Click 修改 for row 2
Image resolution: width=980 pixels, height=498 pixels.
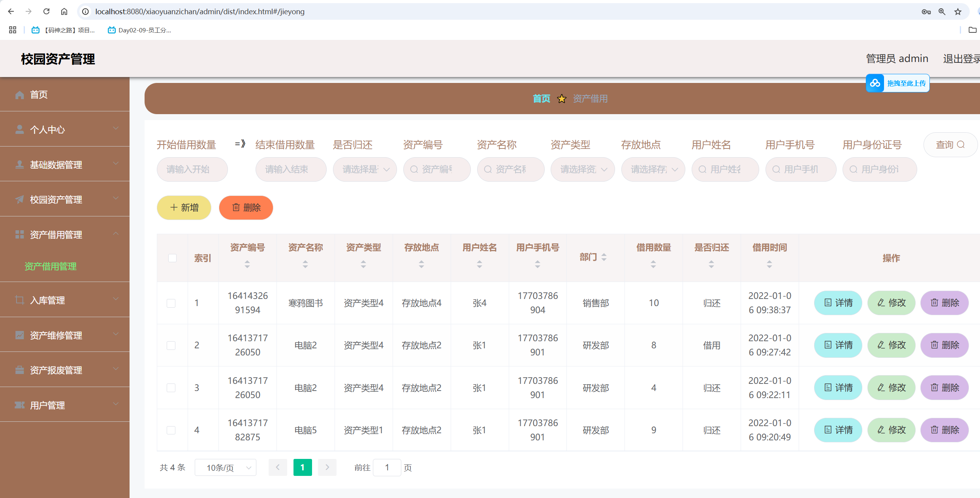tap(891, 345)
